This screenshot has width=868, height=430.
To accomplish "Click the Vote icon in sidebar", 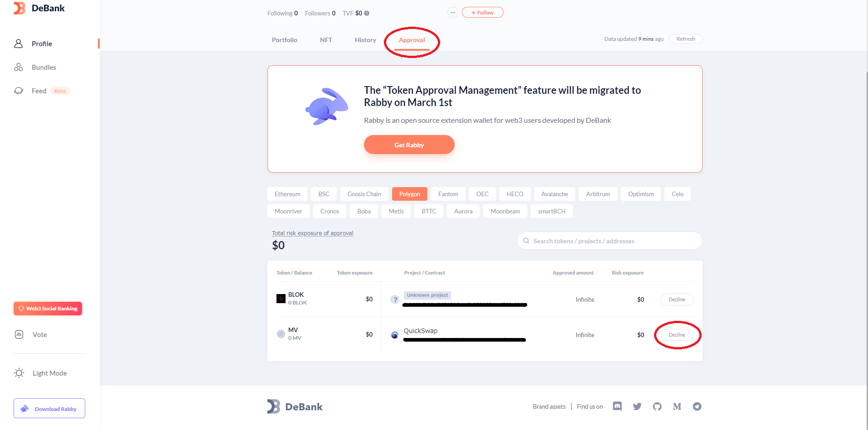I will tap(19, 334).
